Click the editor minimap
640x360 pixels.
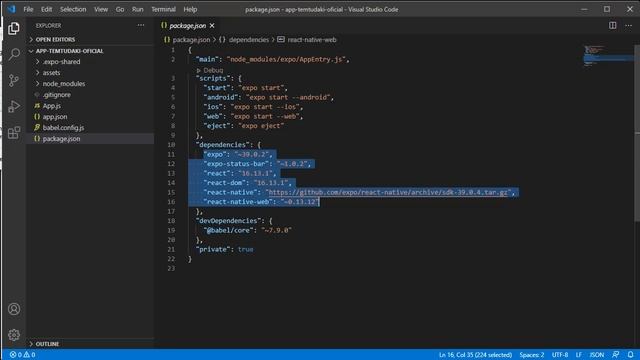coord(608,57)
